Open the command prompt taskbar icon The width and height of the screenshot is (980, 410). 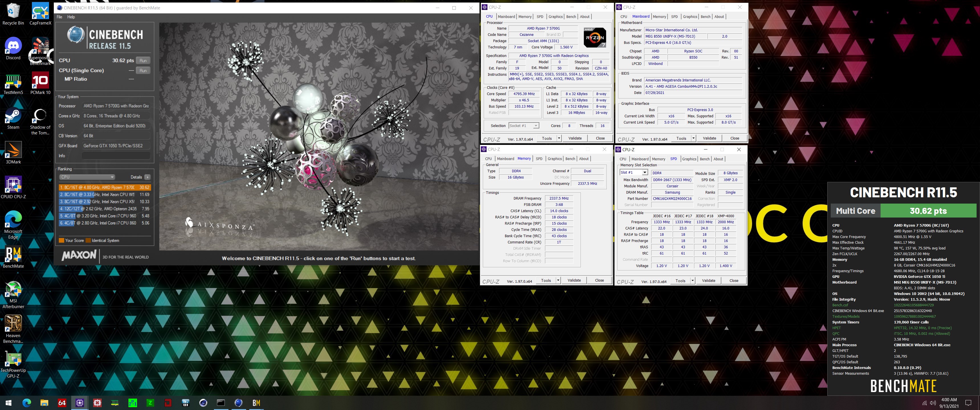221,403
